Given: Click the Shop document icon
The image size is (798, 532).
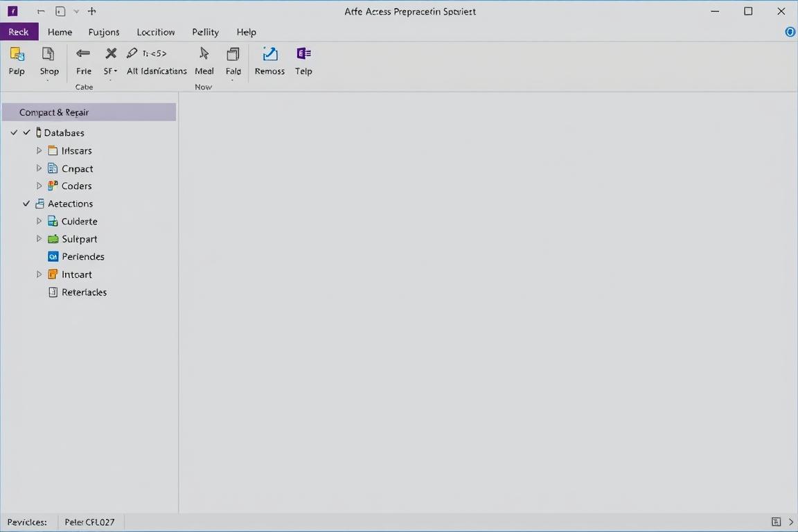Looking at the screenshot, I should (48, 54).
